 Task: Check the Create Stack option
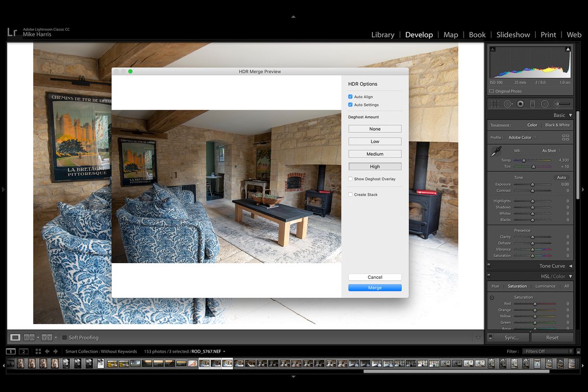351,195
